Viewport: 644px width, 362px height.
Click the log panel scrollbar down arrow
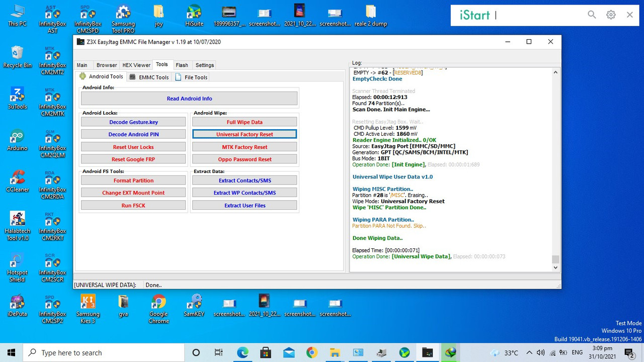click(x=555, y=267)
